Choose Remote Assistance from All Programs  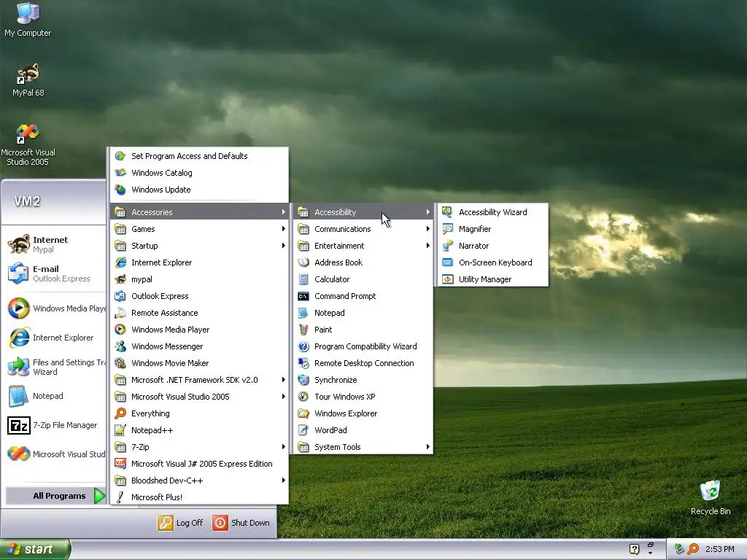click(x=199, y=313)
